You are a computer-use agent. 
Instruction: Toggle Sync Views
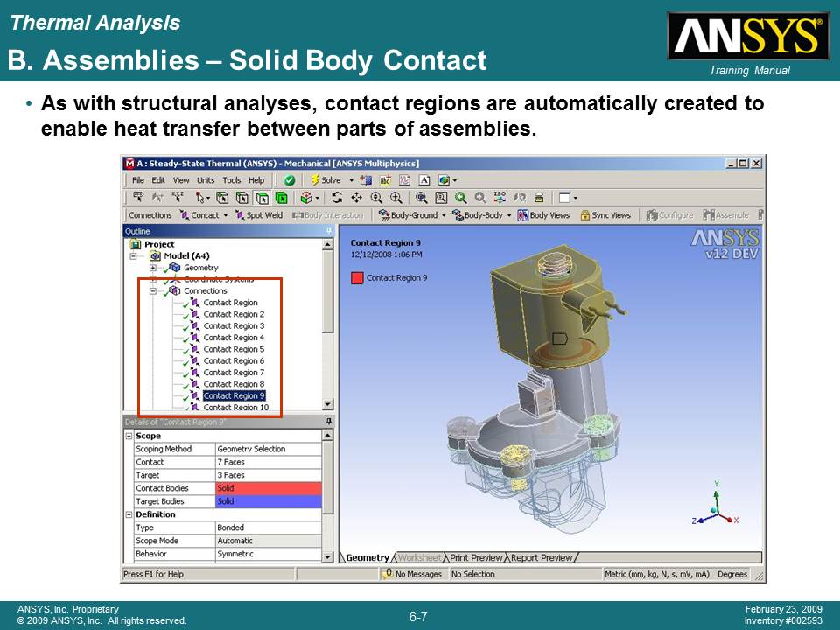pos(605,215)
